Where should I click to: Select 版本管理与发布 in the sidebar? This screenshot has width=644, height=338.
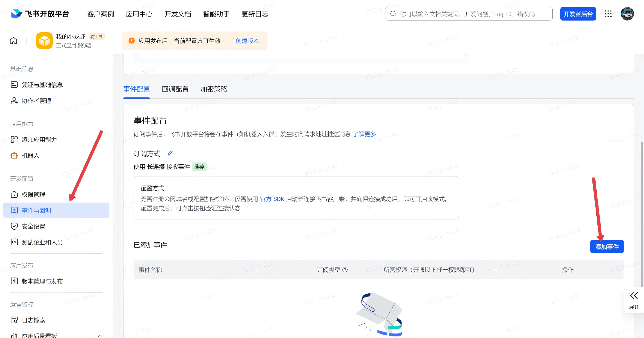pyautogui.click(x=56, y=281)
